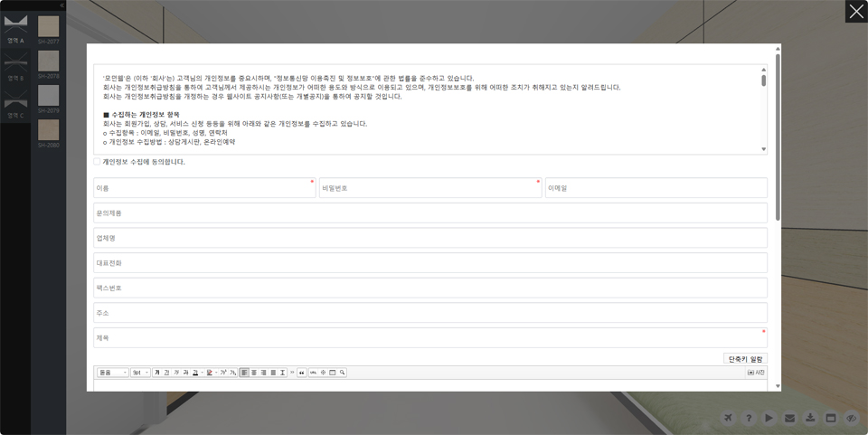Click the download tray icon
This screenshot has width=868, height=435.
tap(810, 418)
